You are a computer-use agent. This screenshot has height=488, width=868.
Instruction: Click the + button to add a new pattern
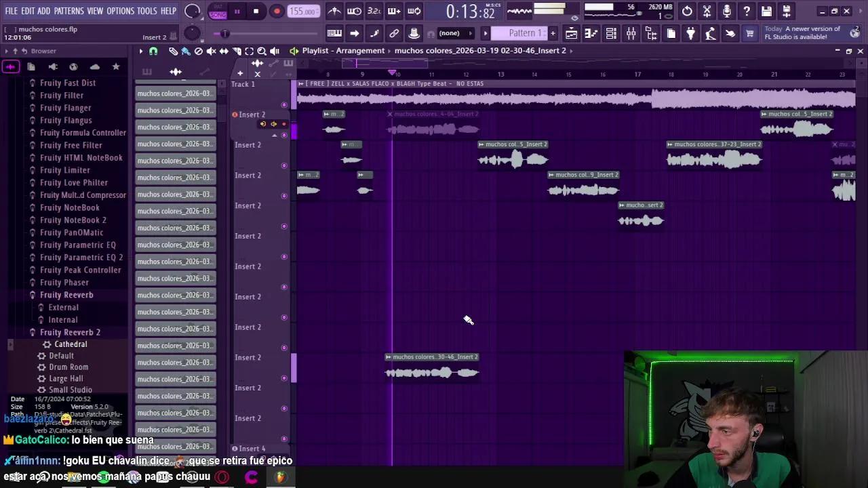[x=553, y=33]
